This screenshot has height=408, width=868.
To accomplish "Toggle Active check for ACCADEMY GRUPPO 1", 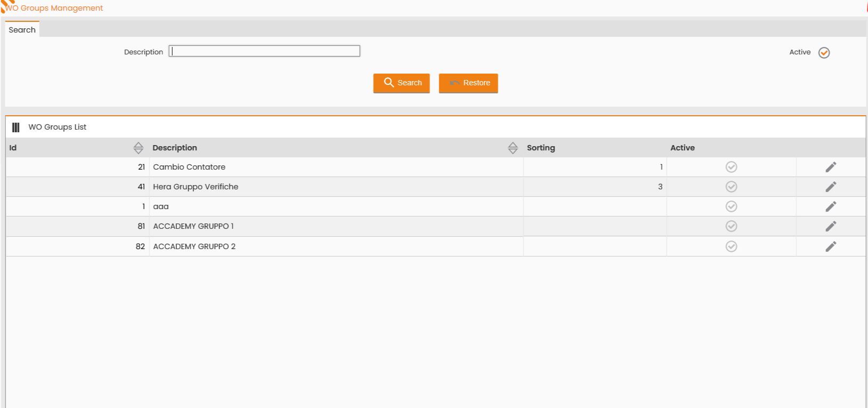I will (731, 226).
